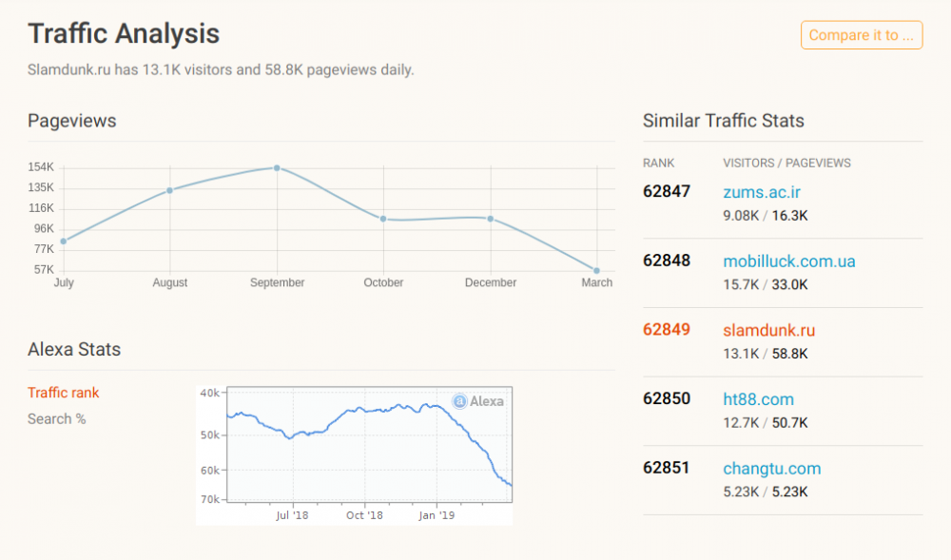Click rank number 62847
Screen dimensions: 951x560
[x=667, y=192]
